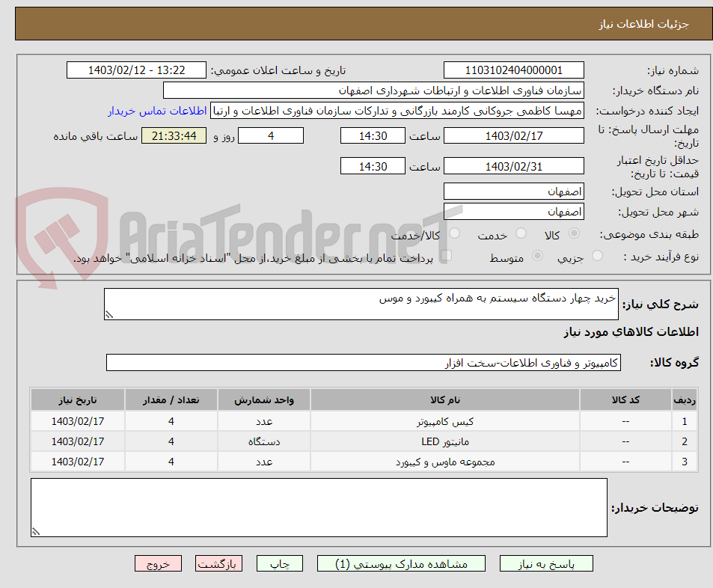Click the اطلاعات کالاهای مورد نیاز heading
This screenshot has width=713, height=588.
(x=631, y=332)
